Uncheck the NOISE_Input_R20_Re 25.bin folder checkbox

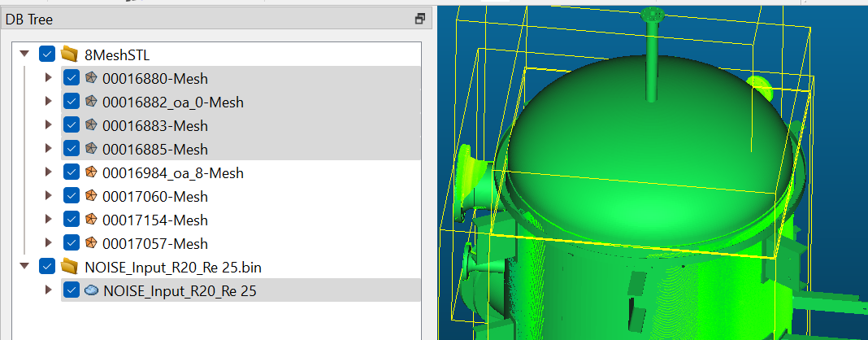[x=47, y=267]
